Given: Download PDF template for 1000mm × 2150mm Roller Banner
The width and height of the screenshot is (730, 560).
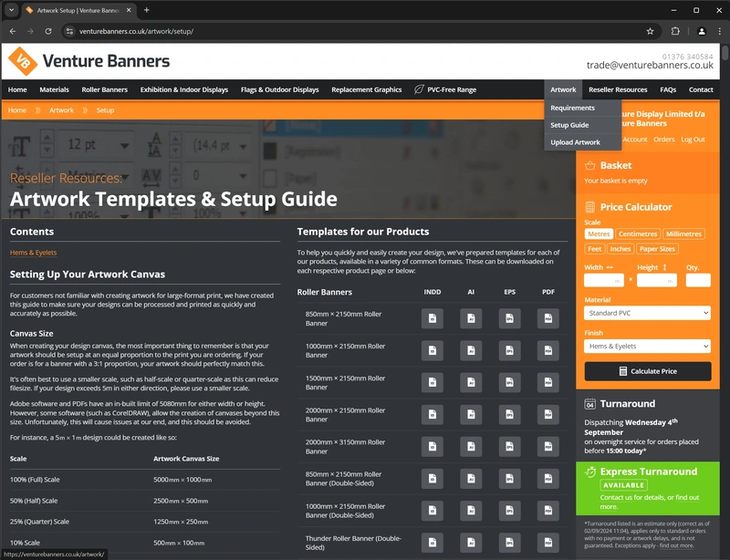Looking at the screenshot, I should pyautogui.click(x=548, y=350).
